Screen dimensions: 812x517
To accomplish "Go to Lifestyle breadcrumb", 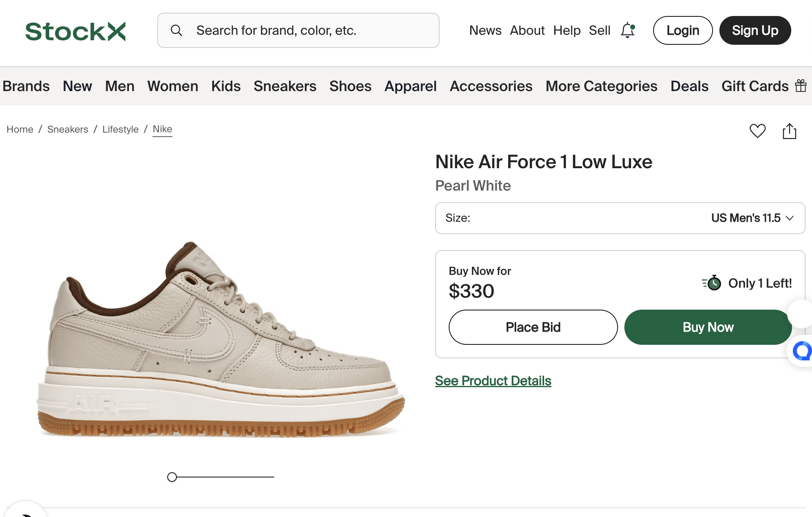I will click(120, 129).
